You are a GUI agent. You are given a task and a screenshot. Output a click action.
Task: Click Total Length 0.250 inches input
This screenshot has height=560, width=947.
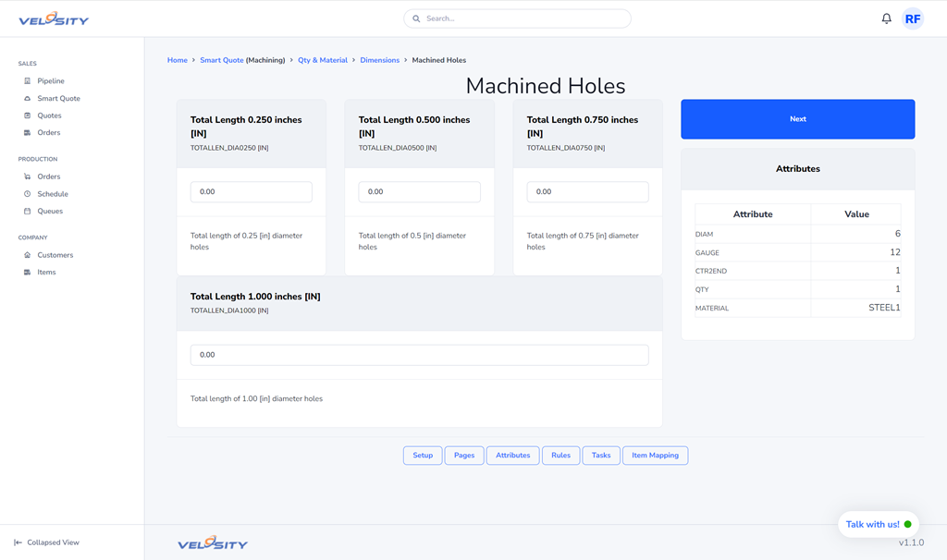coord(251,192)
